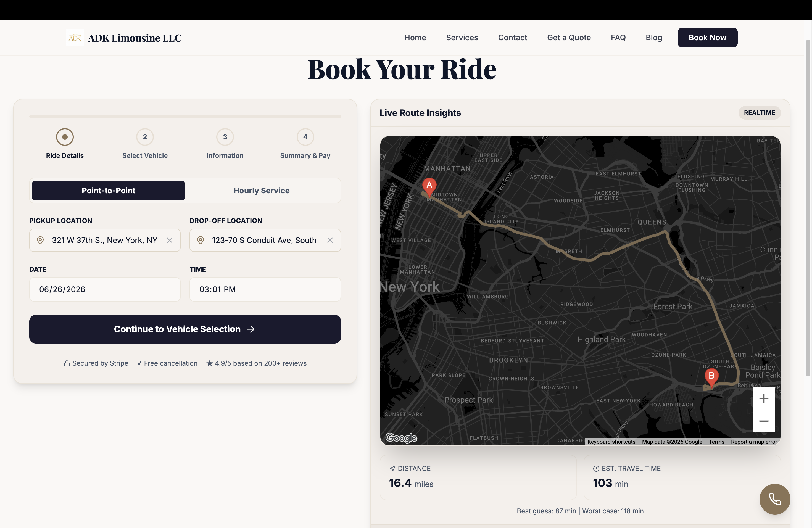The image size is (812, 528).
Task: Click the REALTIME badge
Action: [x=760, y=113]
